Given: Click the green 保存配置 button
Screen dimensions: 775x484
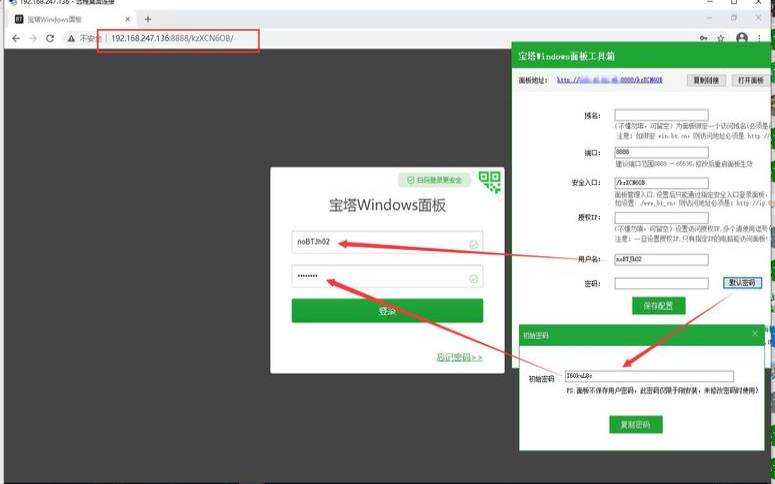Looking at the screenshot, I should pyautogui.click(x=658, y=306).
